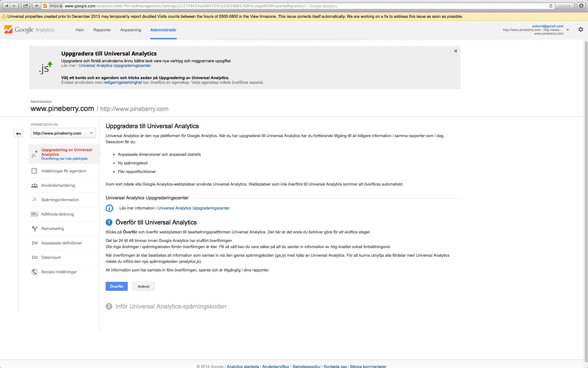Image resolution: width=588 pixels, height=368 pixels.
Task: Click the Överför till Universal Analytics heading
Action: pos(156,222)
